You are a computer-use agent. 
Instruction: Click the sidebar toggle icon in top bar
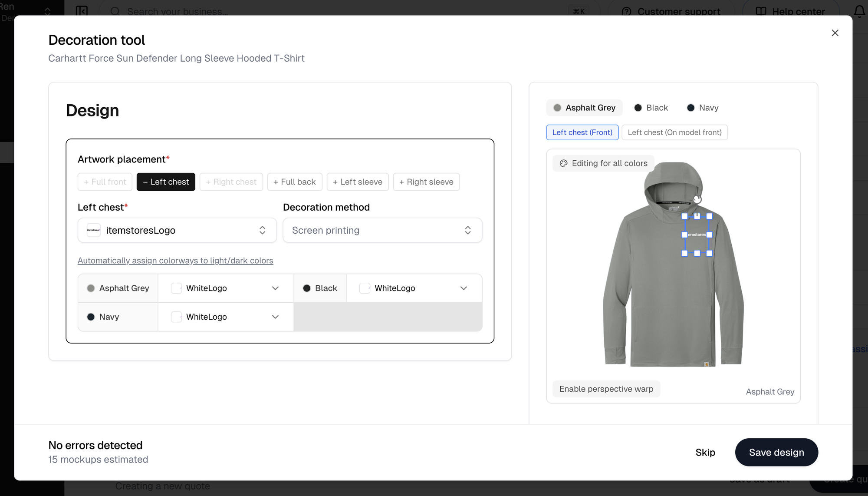(x=82, y=11)
